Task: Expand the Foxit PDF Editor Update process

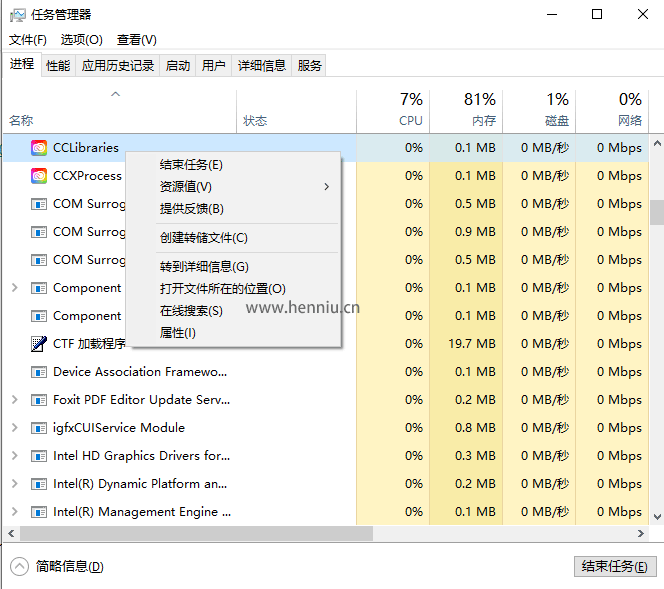Action: (15, 399)
